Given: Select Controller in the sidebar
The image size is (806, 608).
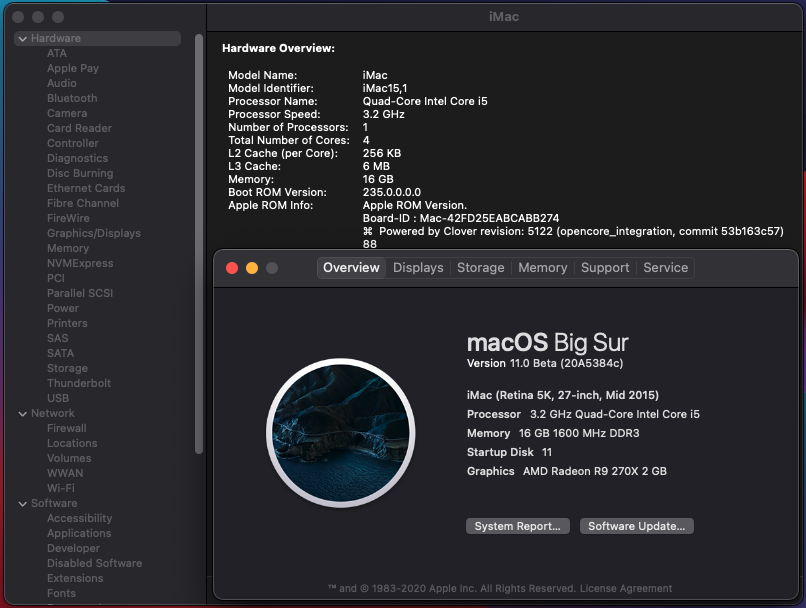Looking at the screenshot, I should pyautogui.click(x=72, y=143).
